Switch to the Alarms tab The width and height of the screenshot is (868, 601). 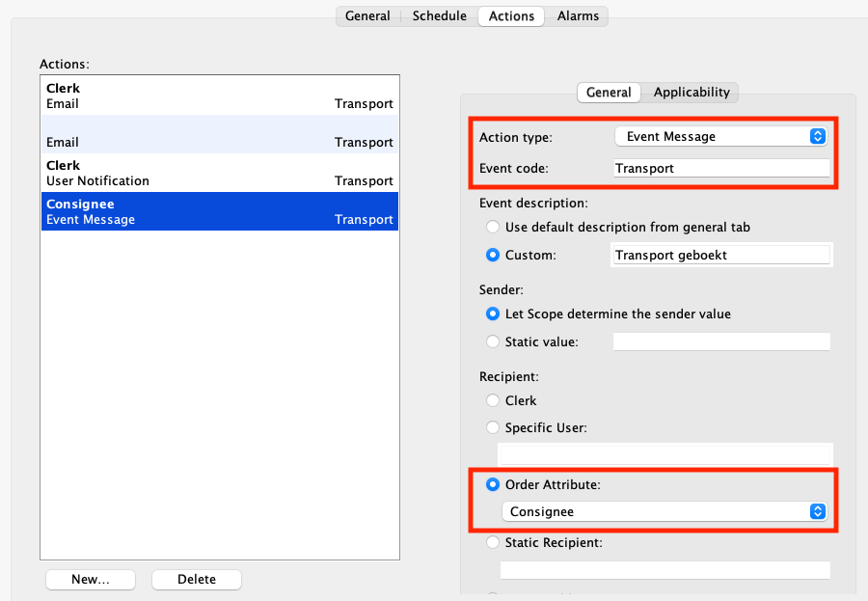tap(578, 16)
